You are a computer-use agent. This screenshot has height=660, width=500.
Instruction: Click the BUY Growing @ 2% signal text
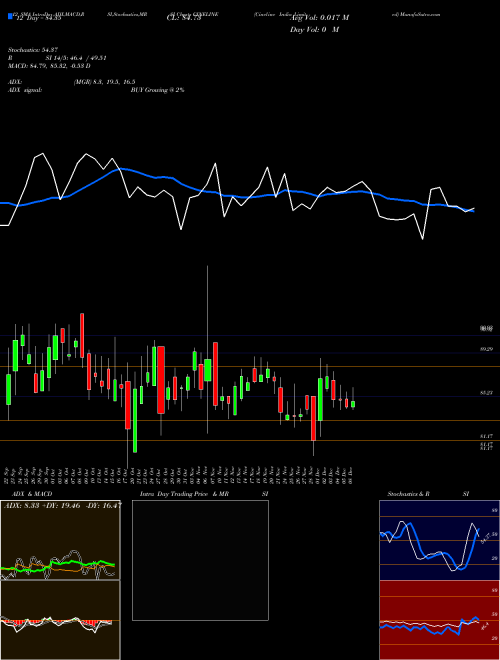(x=157, y=90)
